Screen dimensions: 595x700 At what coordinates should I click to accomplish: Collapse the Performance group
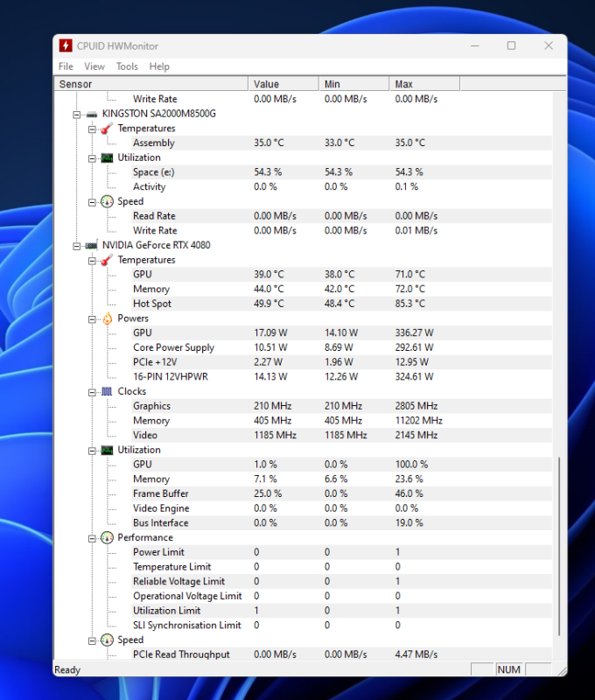click(92, 538)
